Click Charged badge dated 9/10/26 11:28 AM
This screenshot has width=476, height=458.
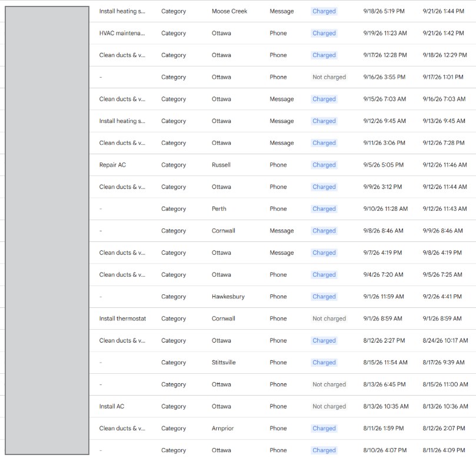[324, 208]
